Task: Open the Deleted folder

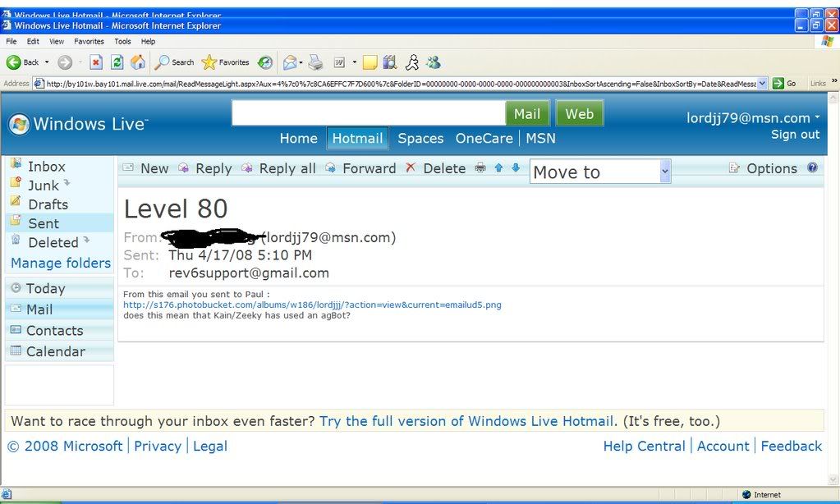Action: pyautogui.click(x=53, y=243)
